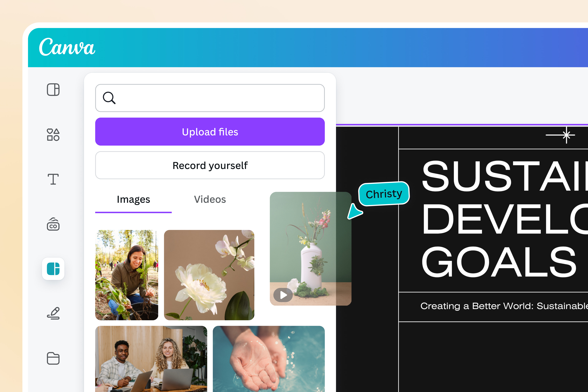
Task: Click the Brand sidebar icon
Action: tap(53, 224)
